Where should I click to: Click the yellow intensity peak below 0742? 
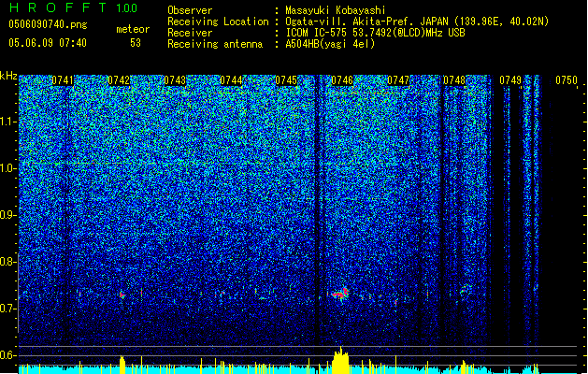pos(122,365)
